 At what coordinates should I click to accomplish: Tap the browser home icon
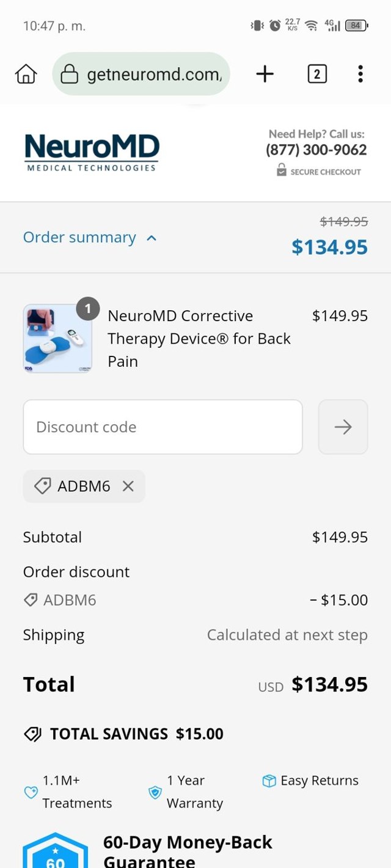pyautogui.click(x=26, y=74)
